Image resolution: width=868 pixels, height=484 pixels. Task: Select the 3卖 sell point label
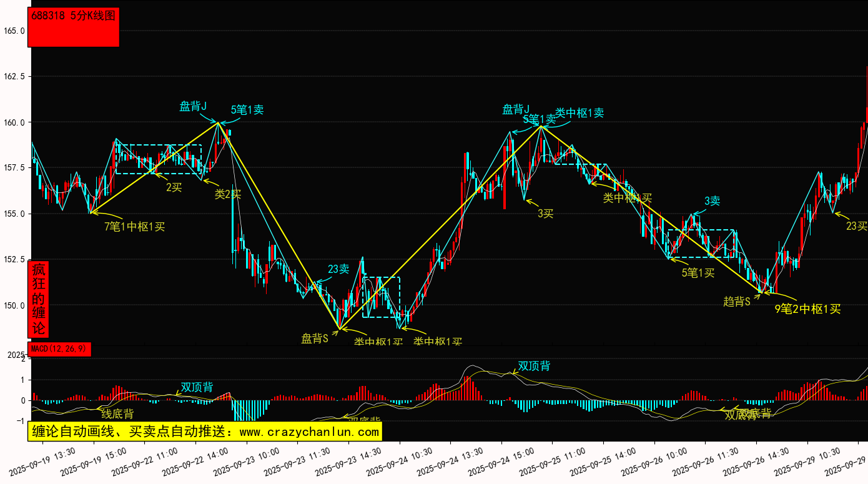[x=712, y=201]
